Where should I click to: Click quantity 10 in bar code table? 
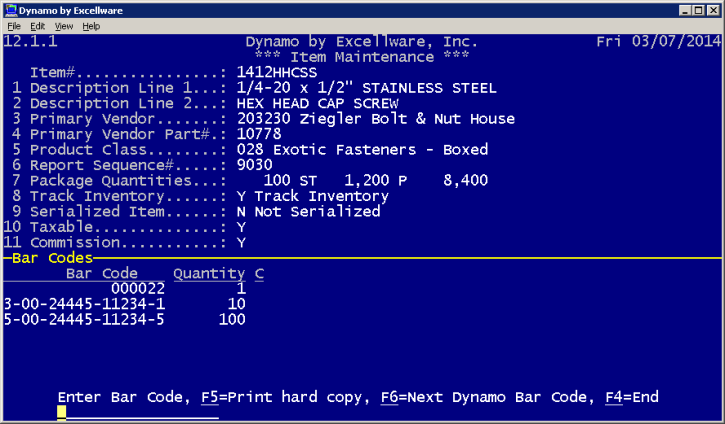tap(236, 304)
